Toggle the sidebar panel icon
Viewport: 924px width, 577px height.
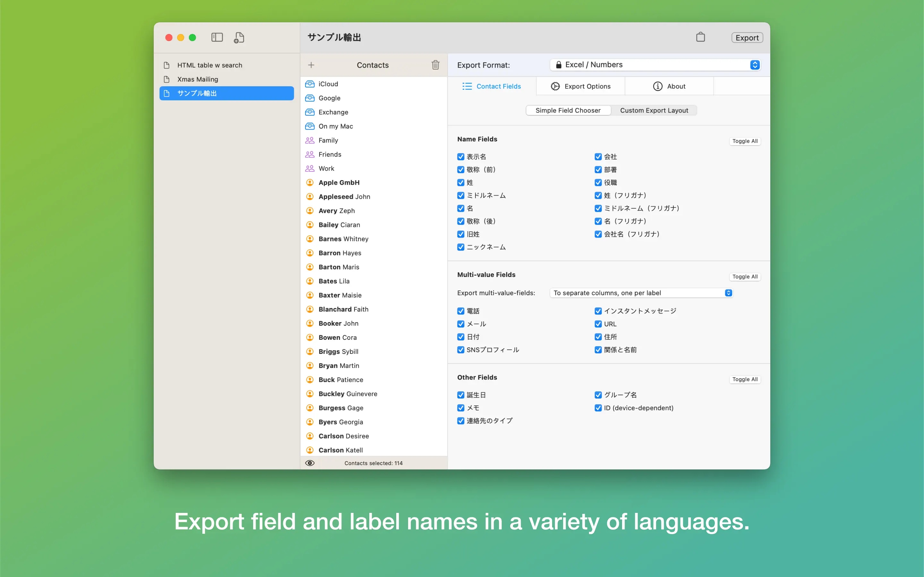point(217,37)
